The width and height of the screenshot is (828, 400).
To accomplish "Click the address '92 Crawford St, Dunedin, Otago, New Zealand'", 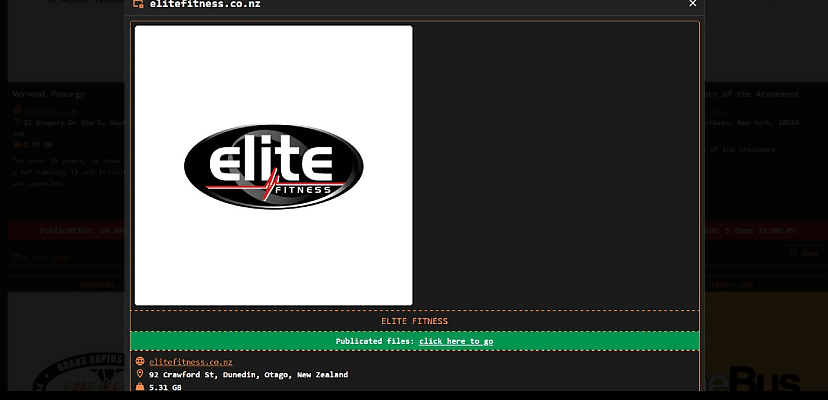I will [248, 375].
